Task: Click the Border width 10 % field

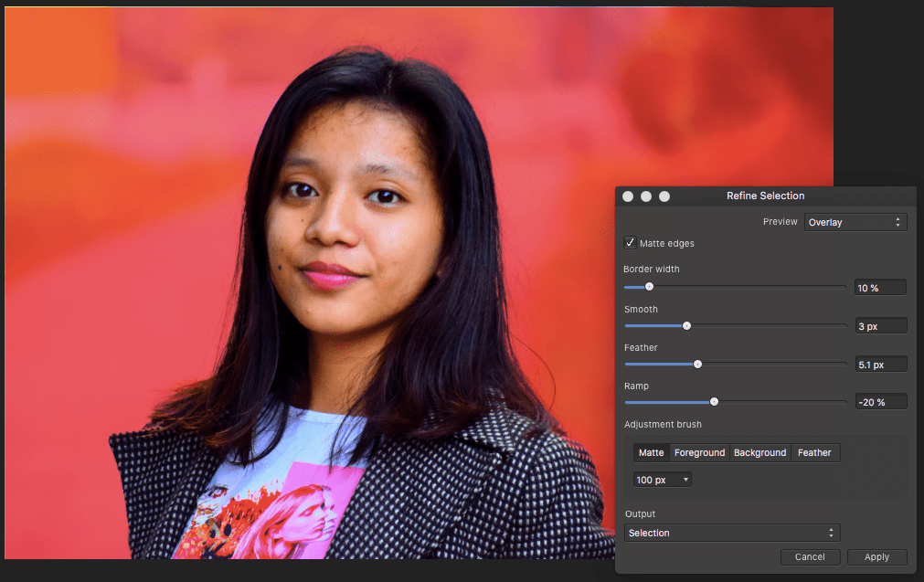Action: [x=879, y=288]
